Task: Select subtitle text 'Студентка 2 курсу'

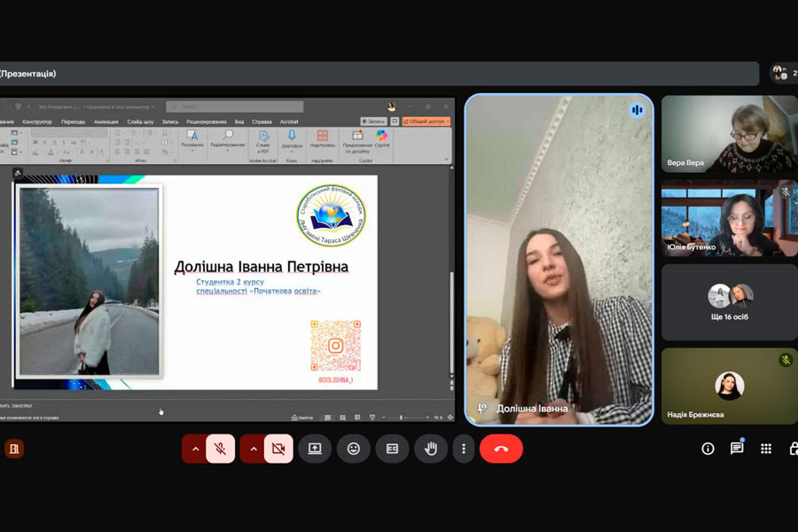Action: (230, 282)
